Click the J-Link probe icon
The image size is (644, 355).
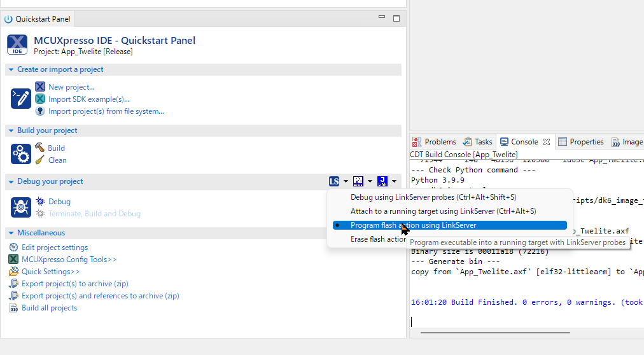click(382, 181)
